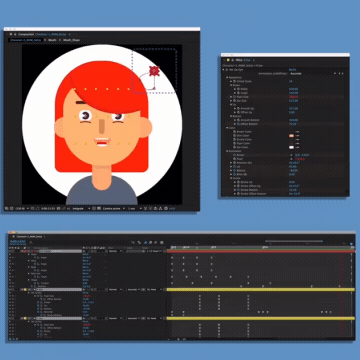Click Always Preview This View icon
The height and width of the screenshot is (360, 360).
click(6, 208)
